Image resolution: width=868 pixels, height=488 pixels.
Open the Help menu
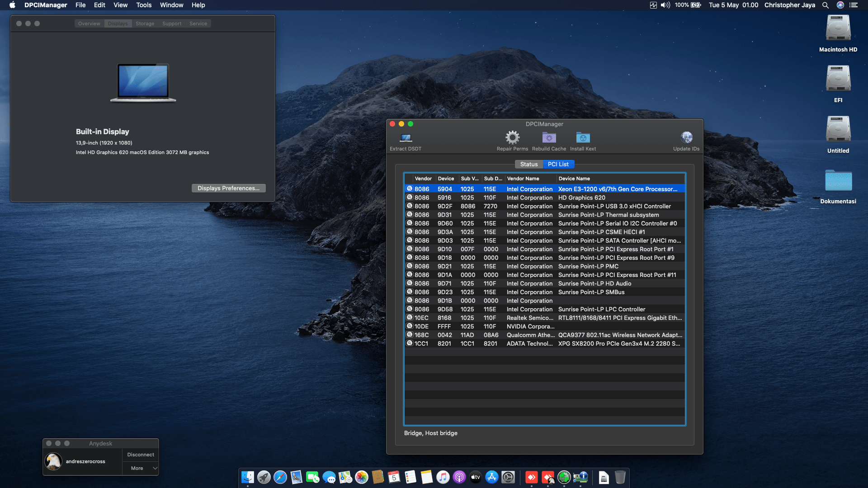(198, 5)
